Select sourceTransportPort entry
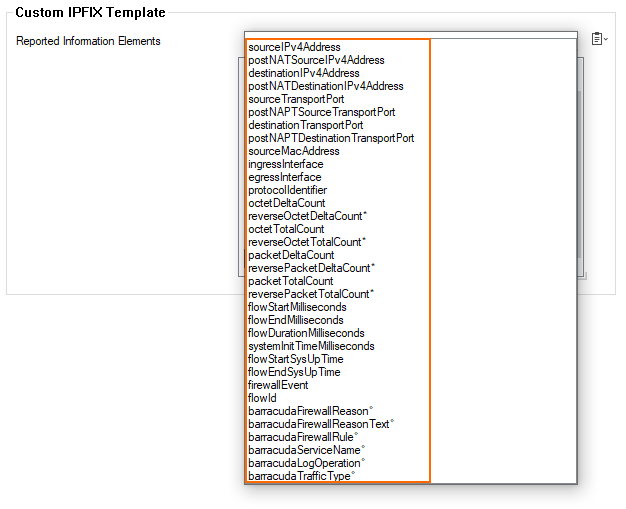The width and height of the screenshot is (626, 509). click(x=296, y=99)
